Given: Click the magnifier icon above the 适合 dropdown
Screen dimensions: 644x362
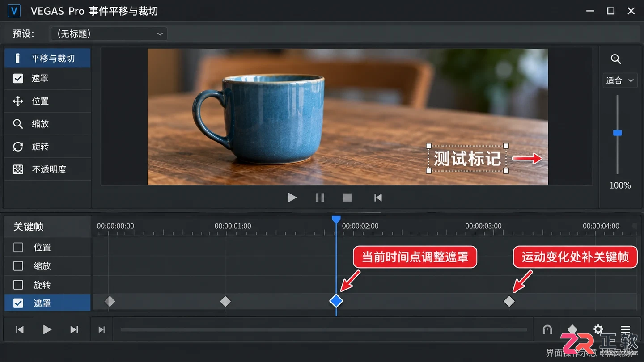Looking at the screenshot, I should tap(616, 59).
